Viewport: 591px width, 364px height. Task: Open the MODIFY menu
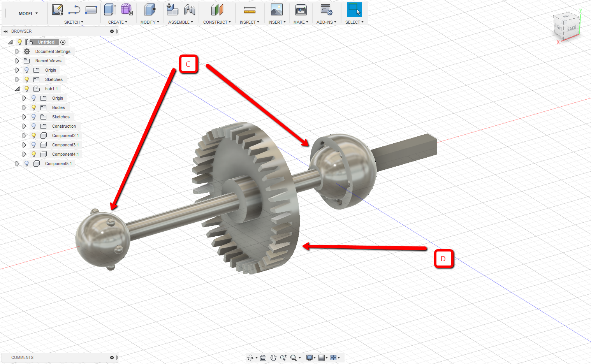tap(150, 22)
